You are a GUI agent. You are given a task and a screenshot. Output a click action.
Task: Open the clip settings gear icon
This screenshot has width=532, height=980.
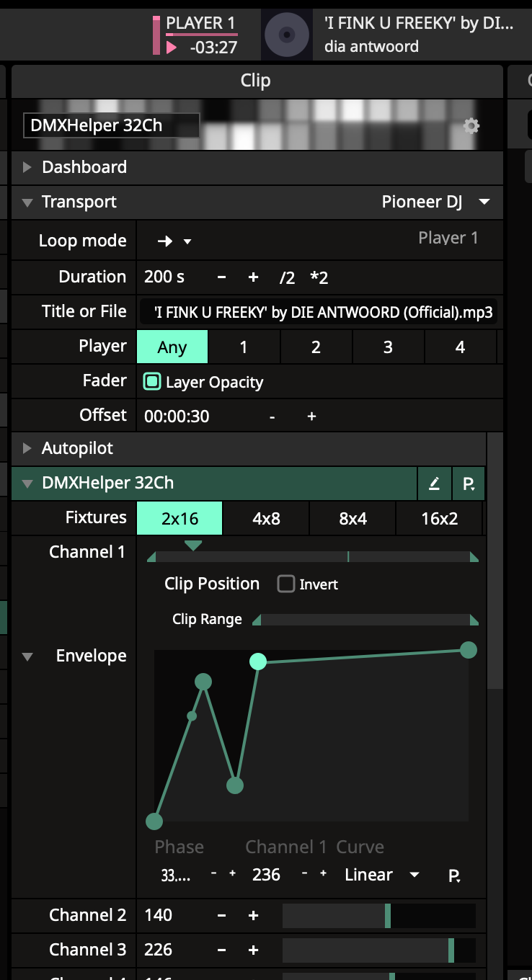coord(471,126)
